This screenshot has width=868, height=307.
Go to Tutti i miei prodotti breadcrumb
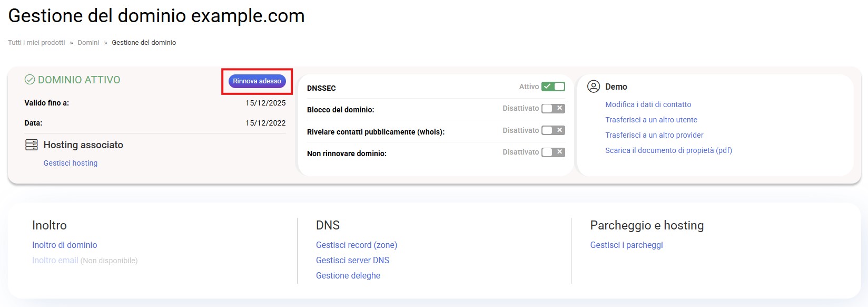(x=37, y=43)
